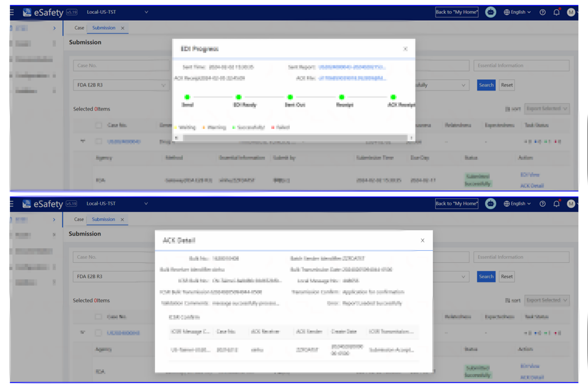588x388 pixels.
Task: Close the EDI Progress dialog
Action: point(405,49)
